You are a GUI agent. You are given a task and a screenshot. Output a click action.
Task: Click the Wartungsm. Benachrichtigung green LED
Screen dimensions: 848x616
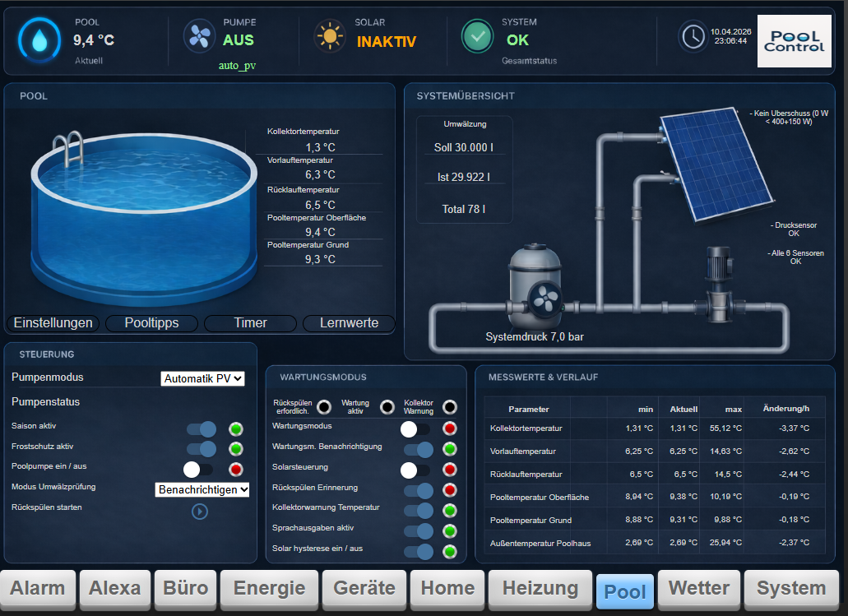click(449, 449)
